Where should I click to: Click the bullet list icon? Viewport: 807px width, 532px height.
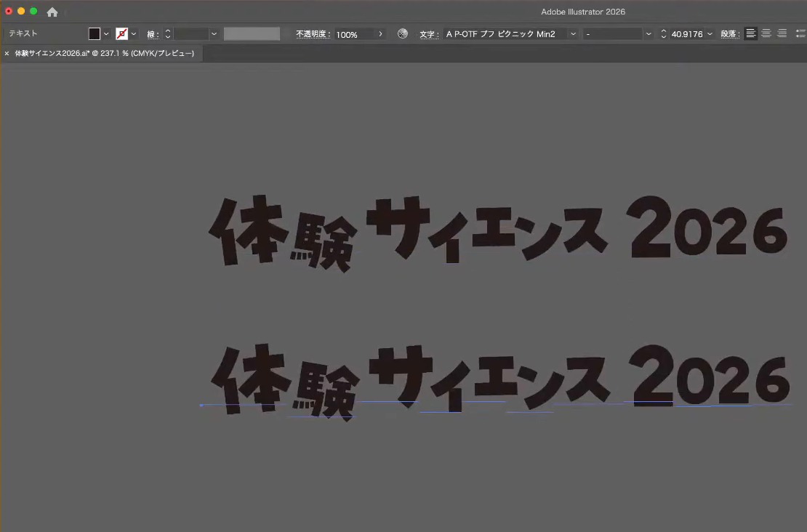click(x=801, y=34)
